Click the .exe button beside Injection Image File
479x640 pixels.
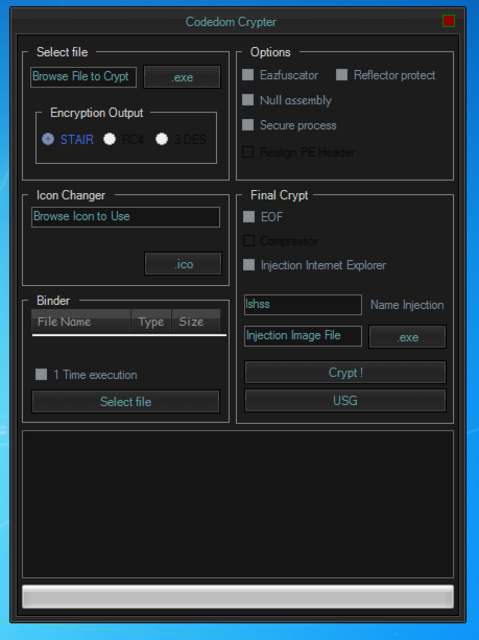click(x=408, y=337)
